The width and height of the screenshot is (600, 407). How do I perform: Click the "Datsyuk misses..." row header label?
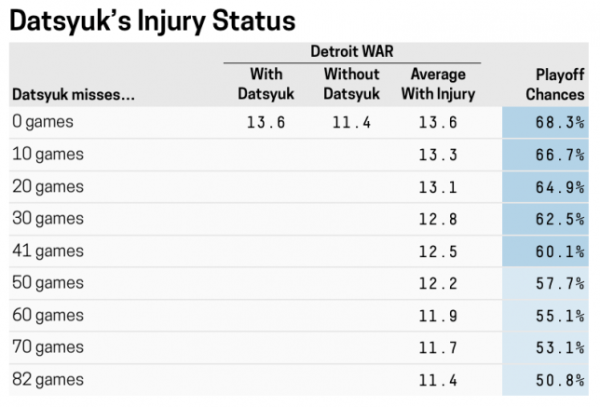pos(72,95)
